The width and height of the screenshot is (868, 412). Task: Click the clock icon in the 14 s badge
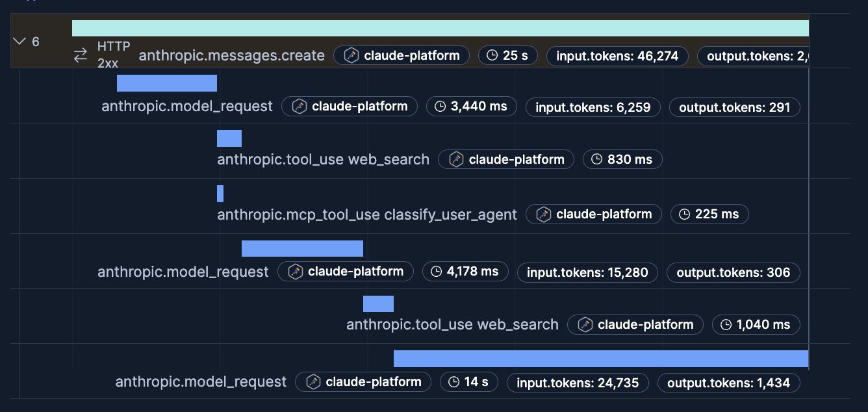tap(453, 381)
